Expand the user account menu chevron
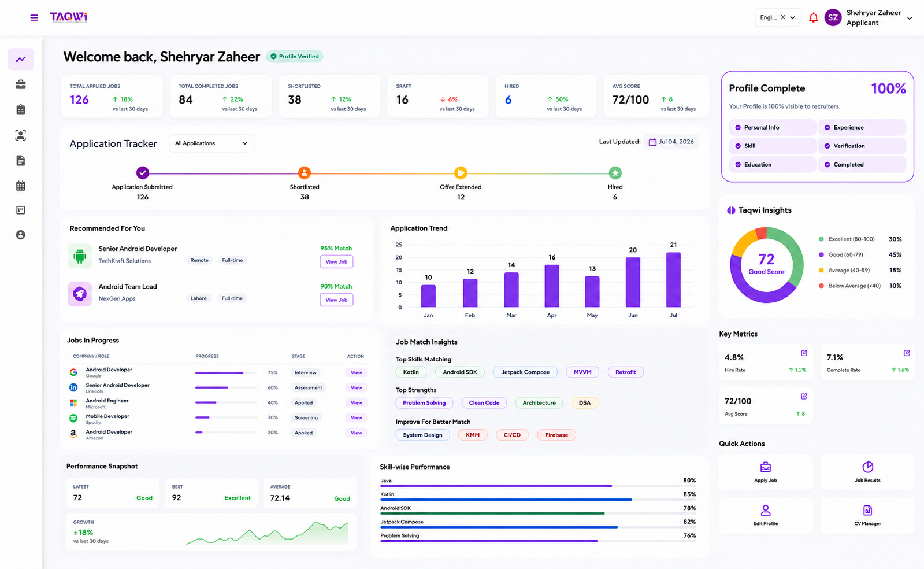This screenshot has height=569, width=924. pos(910,18)
